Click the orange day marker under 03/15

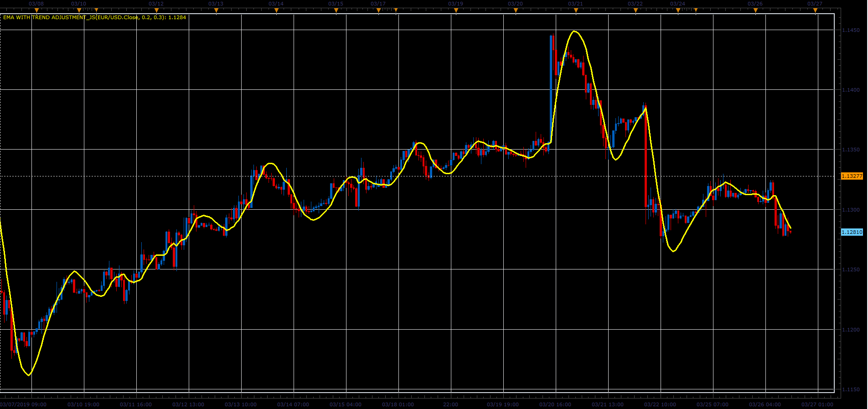[336, 10]
